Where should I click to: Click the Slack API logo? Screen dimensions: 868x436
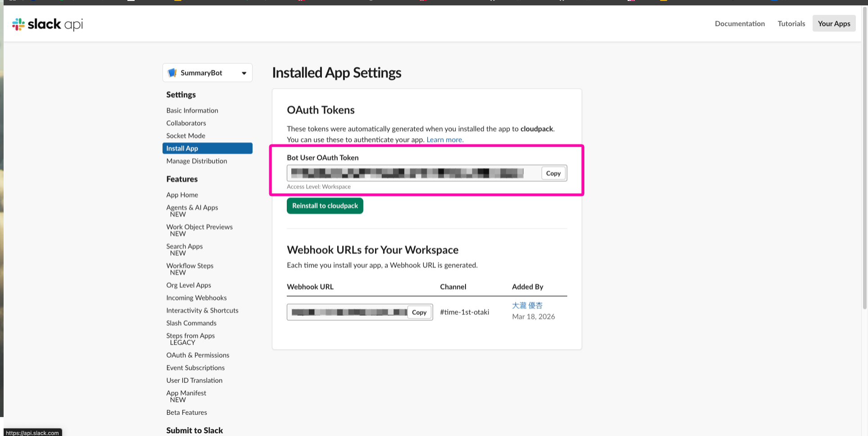pos(48,24)
